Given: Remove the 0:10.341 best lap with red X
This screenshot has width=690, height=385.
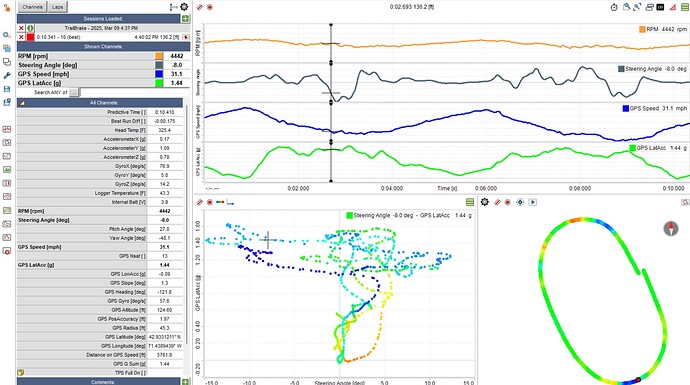Looking at the screenshot, I should [21, 37].
